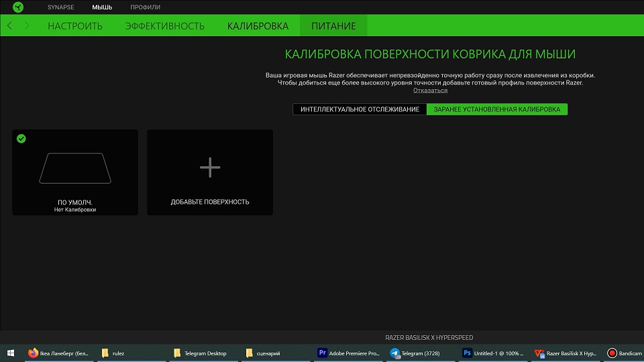Click the КАЛИБРОВКА ПОВЕРХНОСТИ КОВРИКА heading
Image resolution: width=644 pixels, height=362 pixels.
[430, 54]
